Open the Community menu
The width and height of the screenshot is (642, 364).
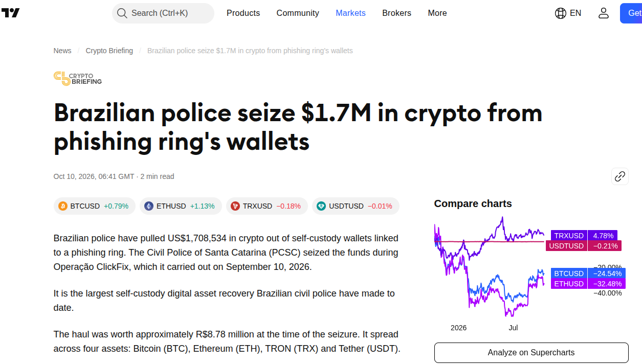pyautogui.click(x=298, y=13)
